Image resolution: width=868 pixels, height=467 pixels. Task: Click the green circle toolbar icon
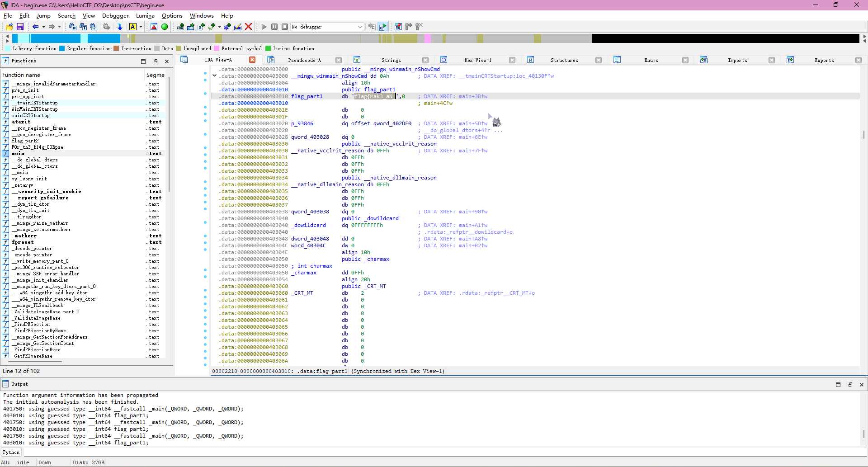point(165,27)
